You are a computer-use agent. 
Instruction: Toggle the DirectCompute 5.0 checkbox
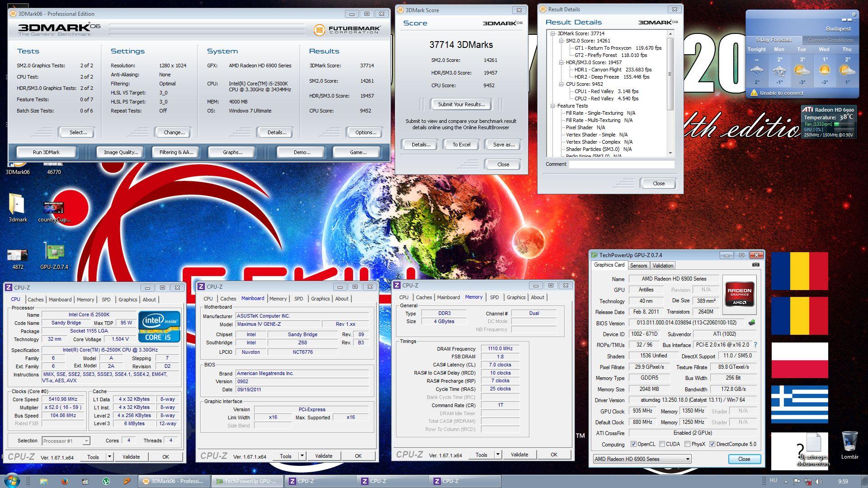712,444
